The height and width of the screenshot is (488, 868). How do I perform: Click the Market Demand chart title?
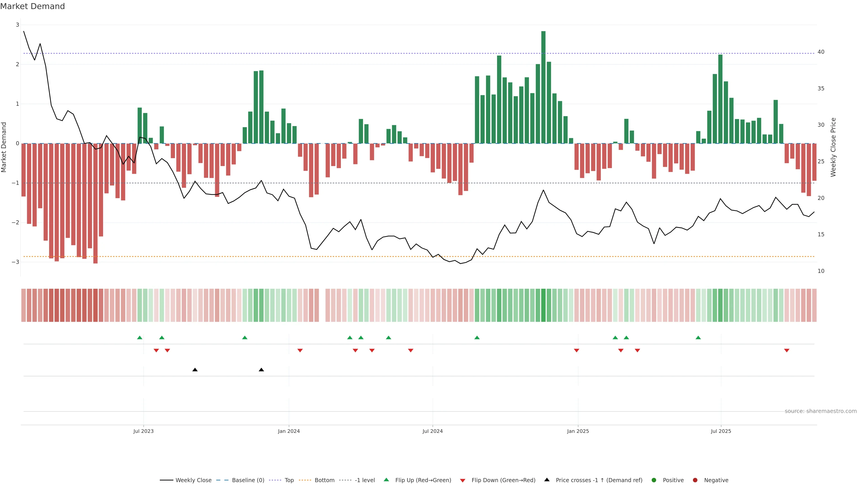click(x=32, y=6)
